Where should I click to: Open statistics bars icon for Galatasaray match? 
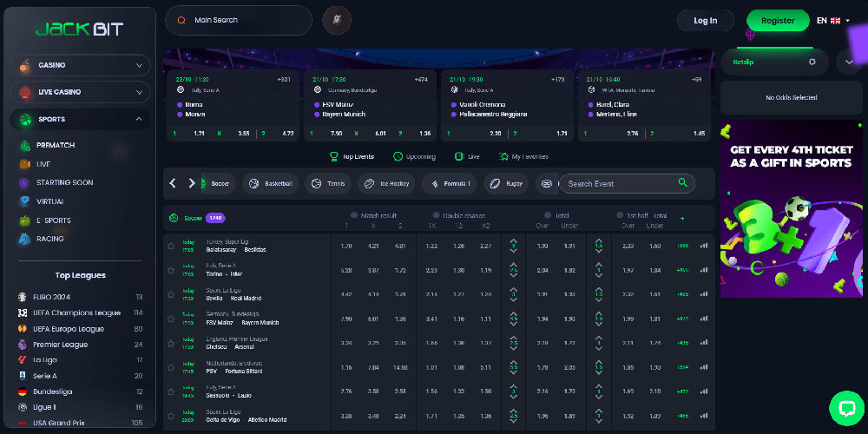(704, 246)
